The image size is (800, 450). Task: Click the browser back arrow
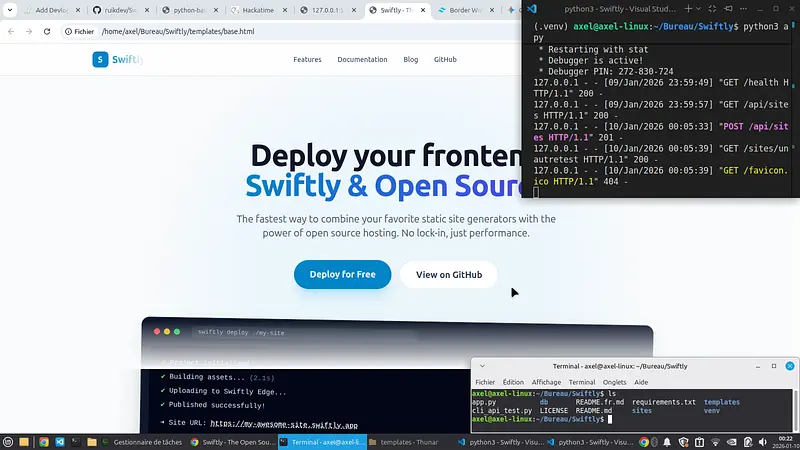tap(11, 31)
